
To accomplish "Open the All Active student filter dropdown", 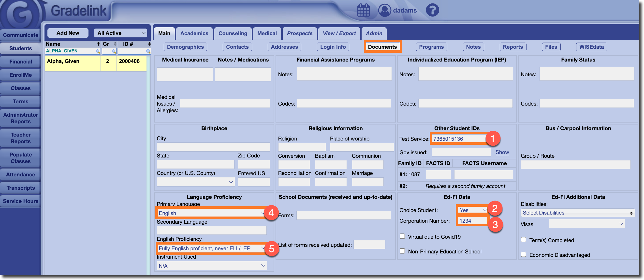I will click(x=120, y=33).
